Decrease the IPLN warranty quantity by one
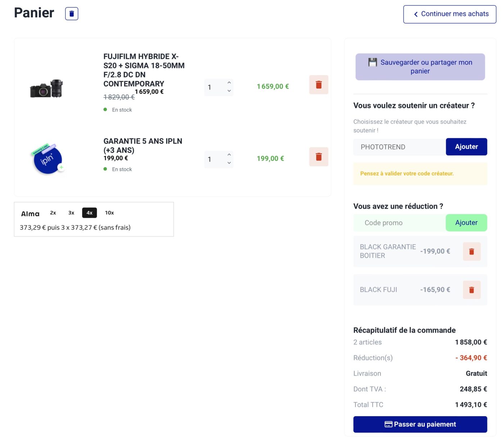Viewport: 504px width, 442px height. pyautogui.click(x=229, y=163)
